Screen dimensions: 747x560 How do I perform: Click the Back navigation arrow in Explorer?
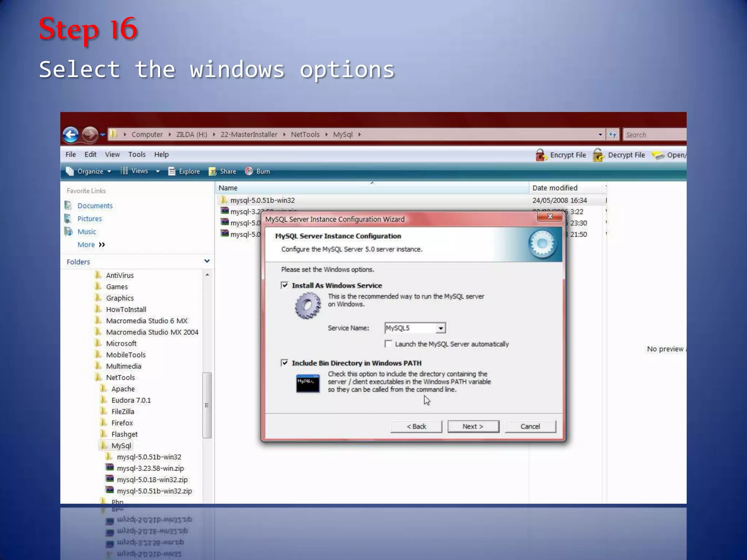click(x=70, y=135)
